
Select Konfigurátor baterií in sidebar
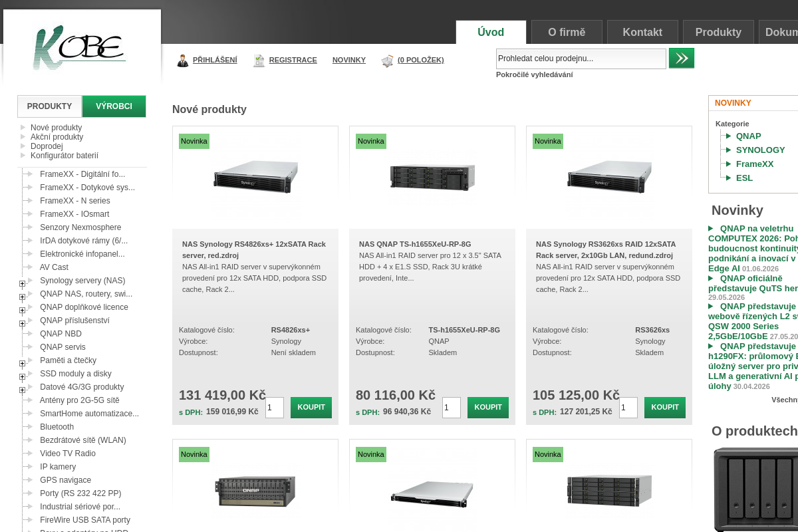65,156
